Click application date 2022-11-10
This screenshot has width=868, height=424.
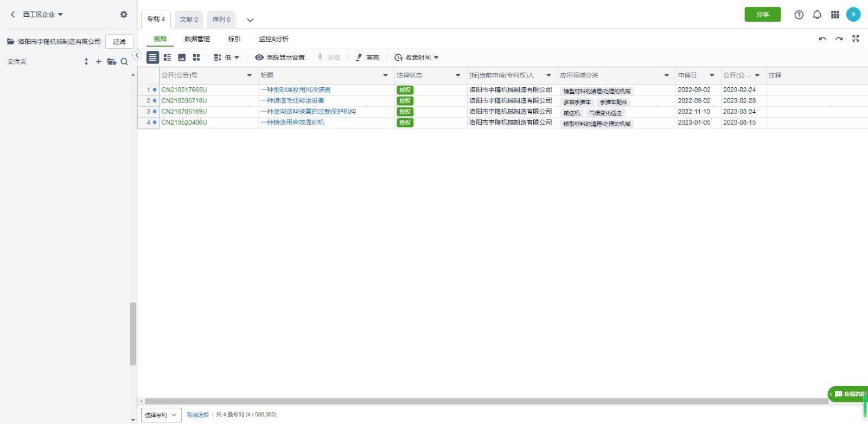pos(694,112)
